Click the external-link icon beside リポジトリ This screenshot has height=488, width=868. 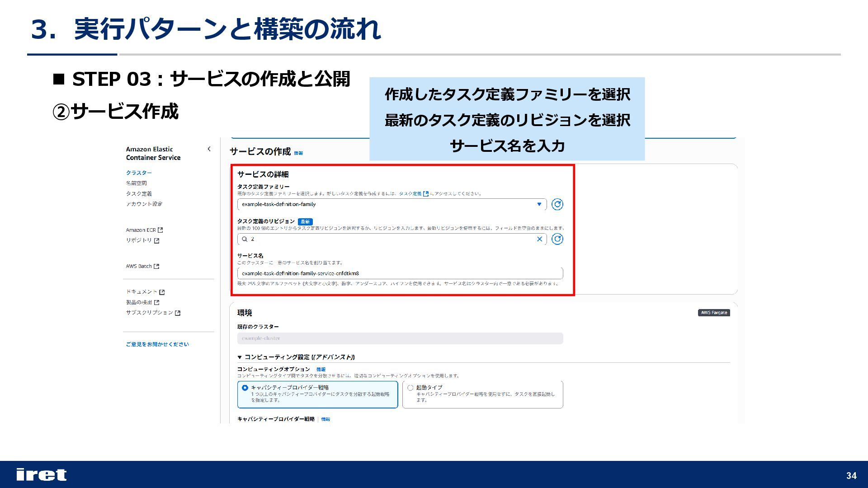point(156,241)
